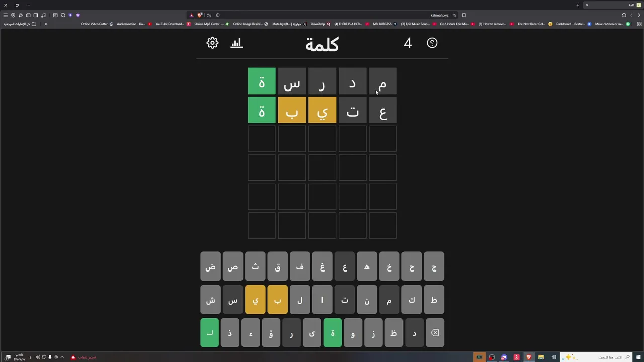Tap the ا keyboard key
The height and width of the screenshot is (362, 644).
pos(322,300)
